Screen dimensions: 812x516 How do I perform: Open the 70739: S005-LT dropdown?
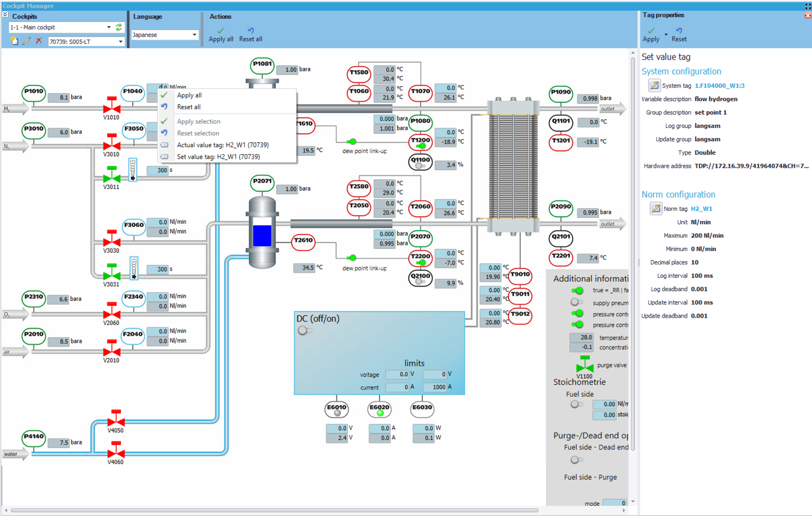(x=120, y=42)
